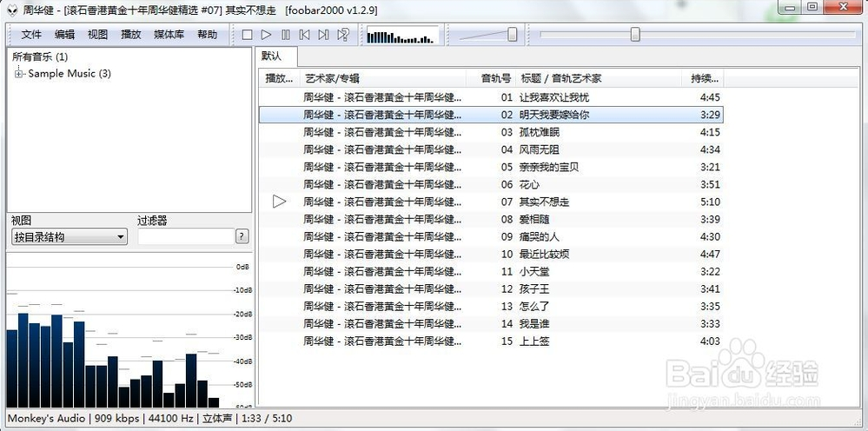Screen dimensions: 868x431
Task: Select track 09 痛哭的人
Action: pyautogui.click(x=492, y=237)
